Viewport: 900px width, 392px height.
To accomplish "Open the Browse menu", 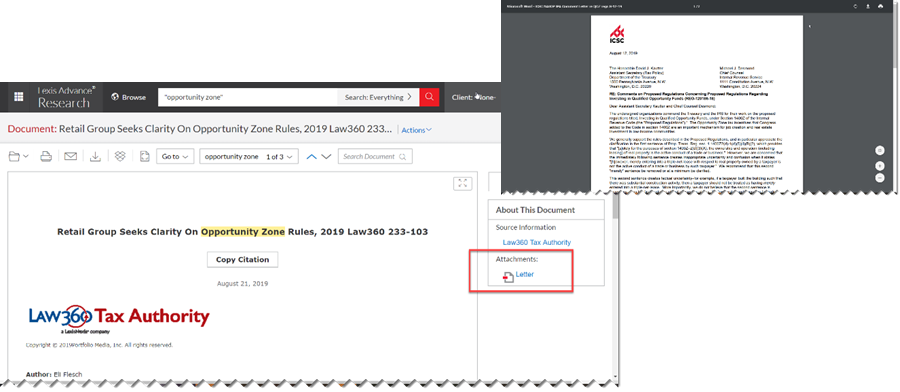I will click(x=129, y=97).
